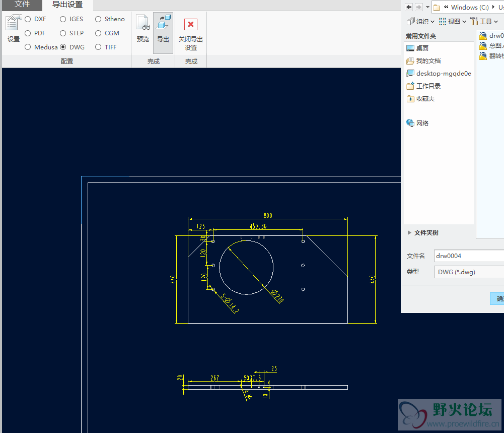Choose PDF export format option
Image resolution: width=504 pixels, height=433 pixels.
28,33
